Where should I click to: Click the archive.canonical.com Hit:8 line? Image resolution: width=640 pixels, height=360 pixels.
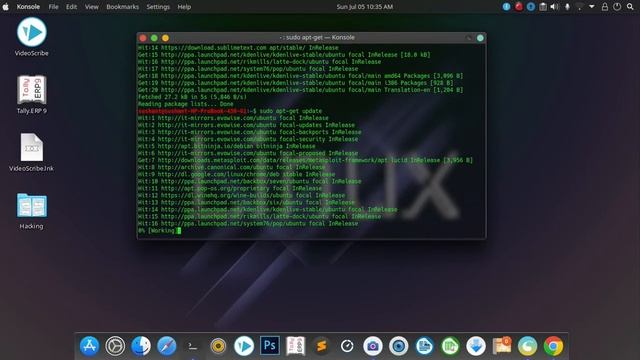click(x=231, y=167)
